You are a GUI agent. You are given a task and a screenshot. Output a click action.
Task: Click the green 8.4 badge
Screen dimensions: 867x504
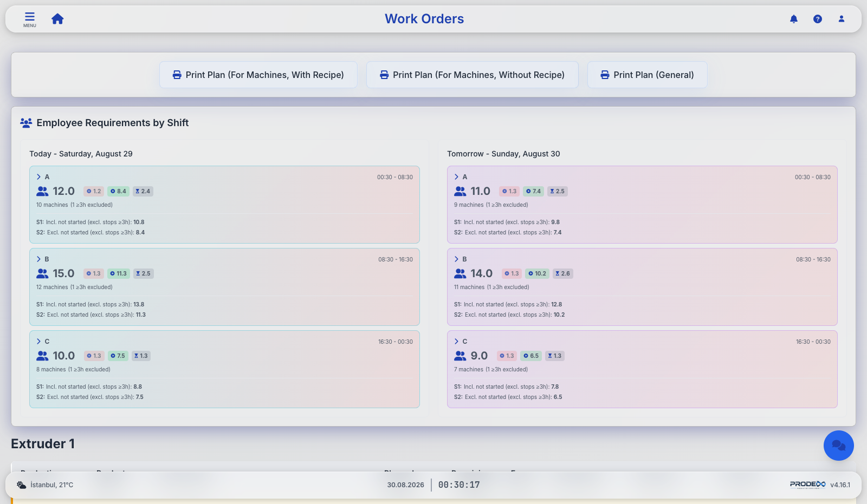[x=118, y=191]
